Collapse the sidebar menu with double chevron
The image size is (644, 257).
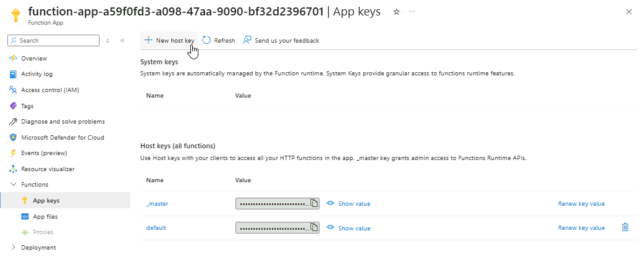(122, 41)
